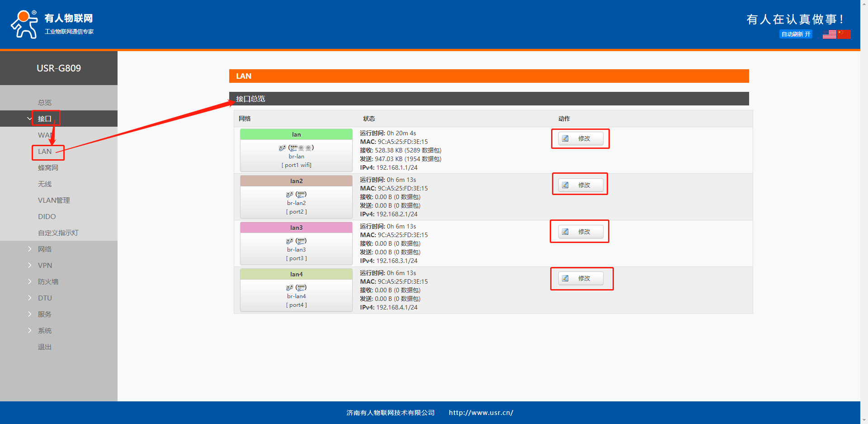Switch language using the China flag icon
The image size is (868, 424).
844,34
